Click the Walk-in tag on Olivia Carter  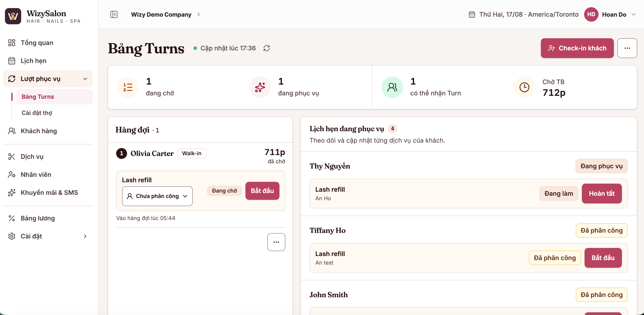(191, 153)
